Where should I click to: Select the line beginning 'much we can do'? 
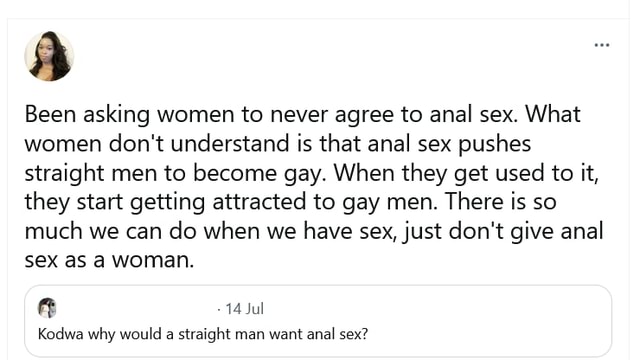click(314, 231)
